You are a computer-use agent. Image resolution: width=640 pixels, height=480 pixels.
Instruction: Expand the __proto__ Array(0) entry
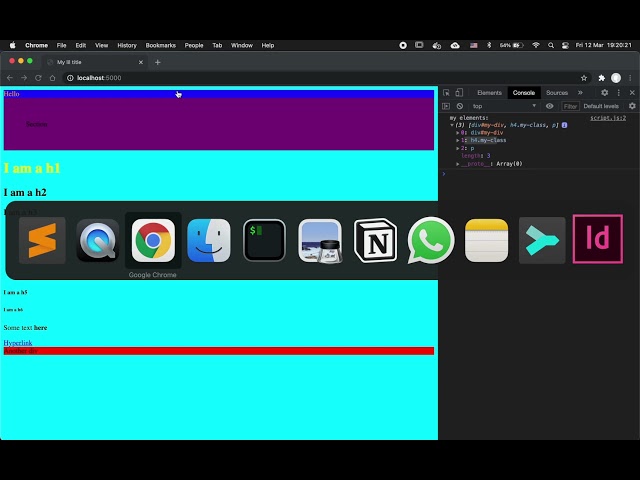(458, 164)
